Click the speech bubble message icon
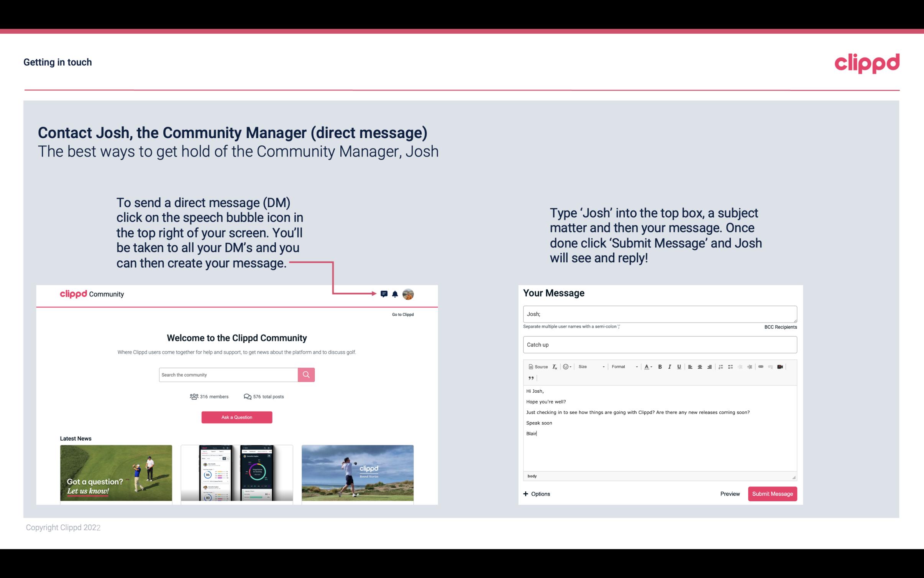This screenshot has width=924, height=578. (384, 294)
